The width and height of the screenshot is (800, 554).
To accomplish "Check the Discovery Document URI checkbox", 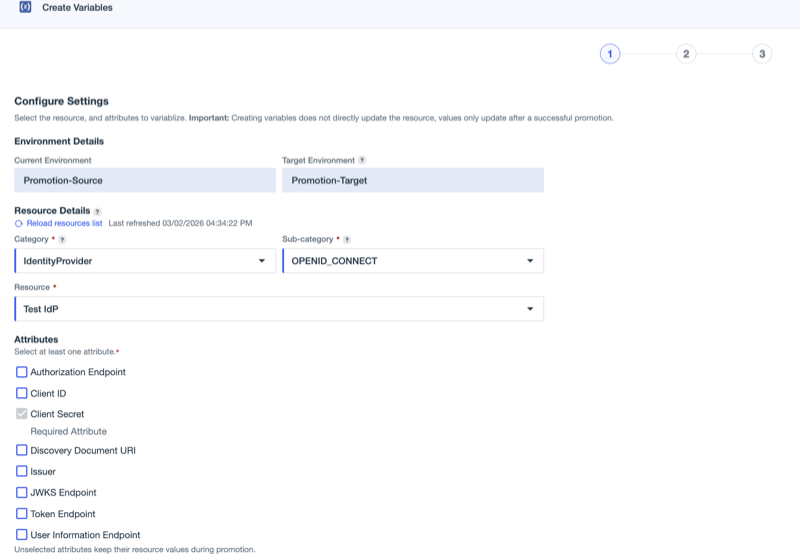I will 21,450.
